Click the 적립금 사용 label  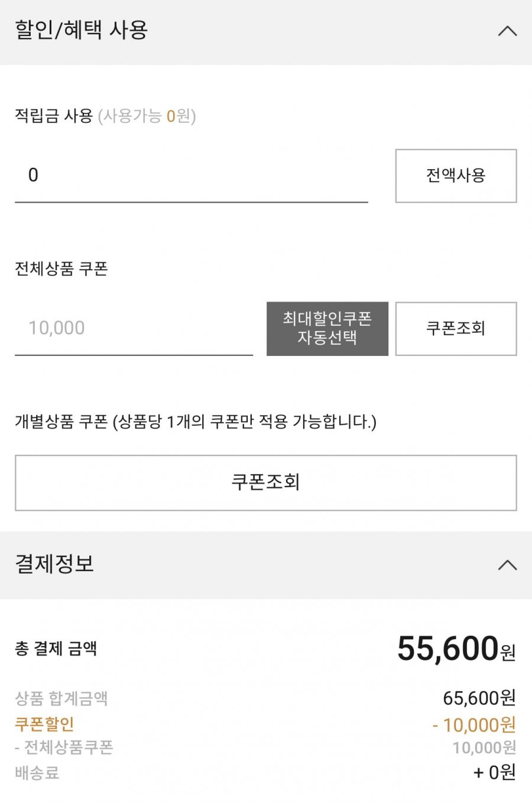click(x=54, y=116)
